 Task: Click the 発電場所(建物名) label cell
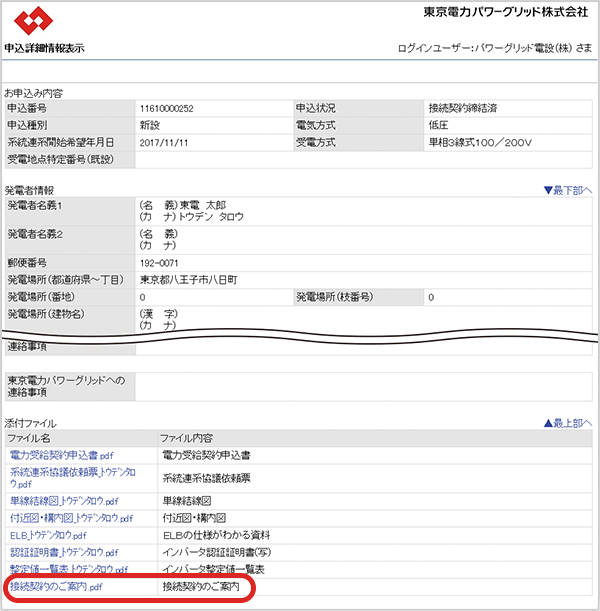(70, 320)
